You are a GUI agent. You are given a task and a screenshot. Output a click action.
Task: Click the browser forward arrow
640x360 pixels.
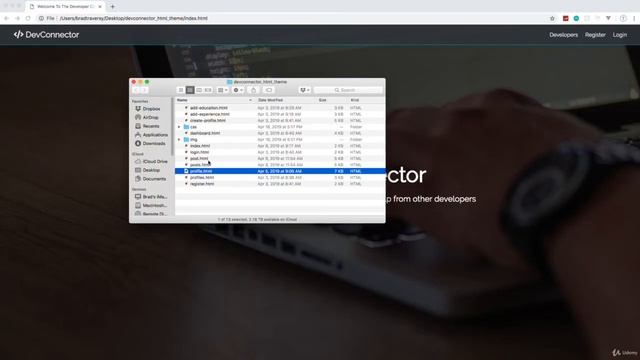pyautogui.click(x=17, y=18)
